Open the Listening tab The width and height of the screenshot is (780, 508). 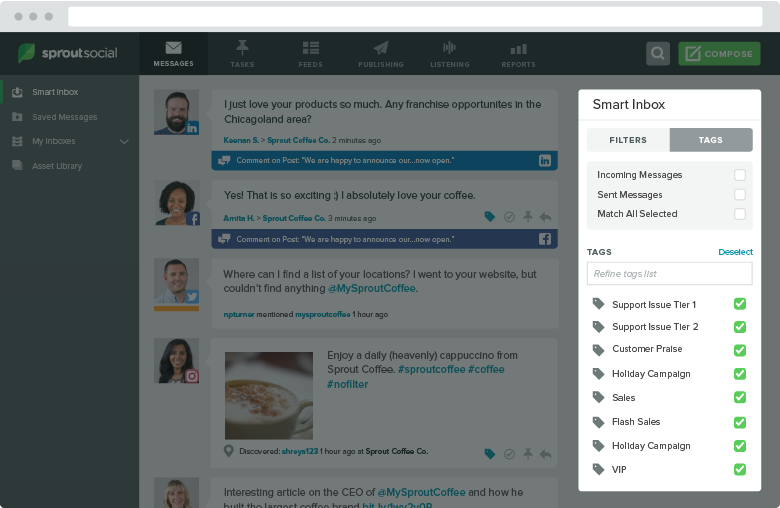(450, 54)
